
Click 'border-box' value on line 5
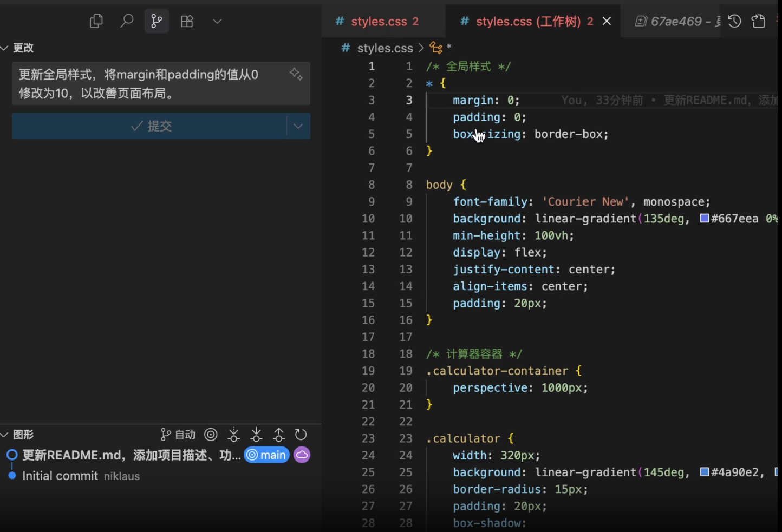(568, 134)
